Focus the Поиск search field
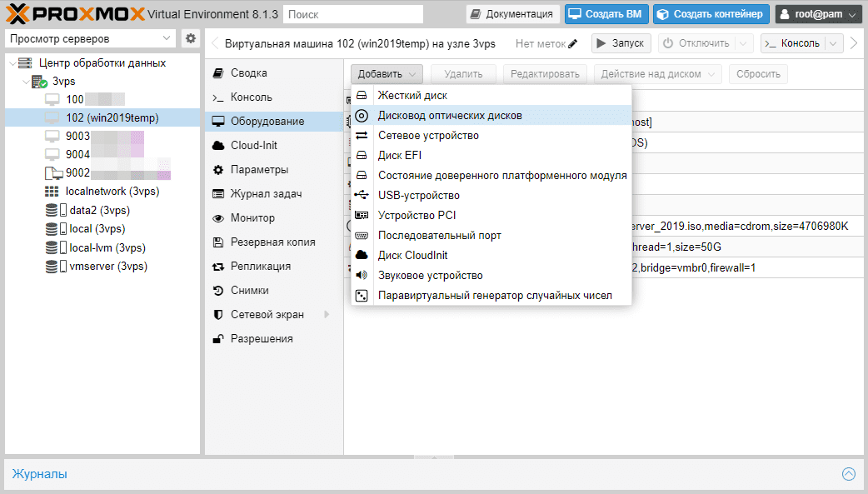 pyautogui.click(x=353, y=14)
